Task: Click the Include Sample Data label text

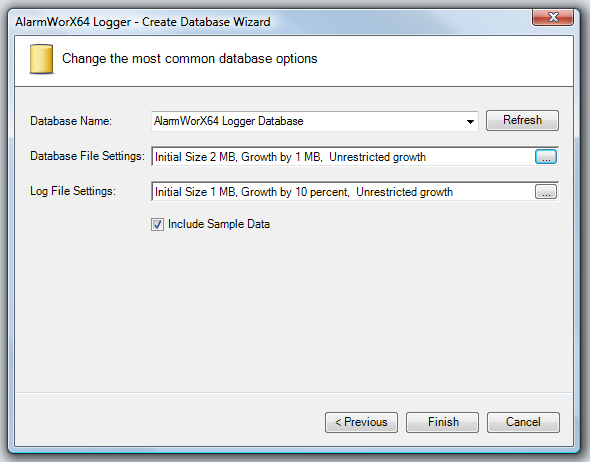Action: [219, 224]
